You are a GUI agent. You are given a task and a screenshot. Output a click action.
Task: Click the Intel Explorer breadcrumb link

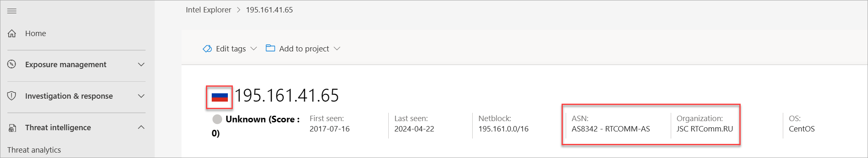(x=208, y=10)
